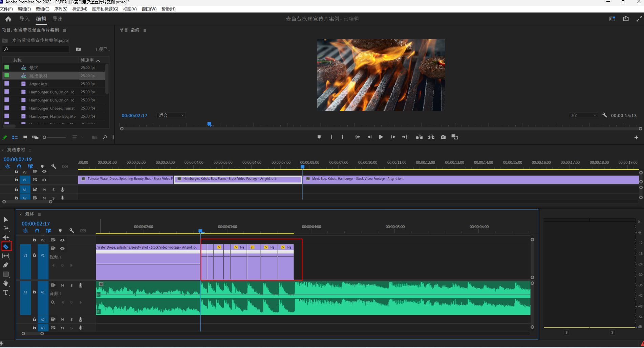
Task: Switch to the 导出 workspace tab
Action: click(58, 19)
